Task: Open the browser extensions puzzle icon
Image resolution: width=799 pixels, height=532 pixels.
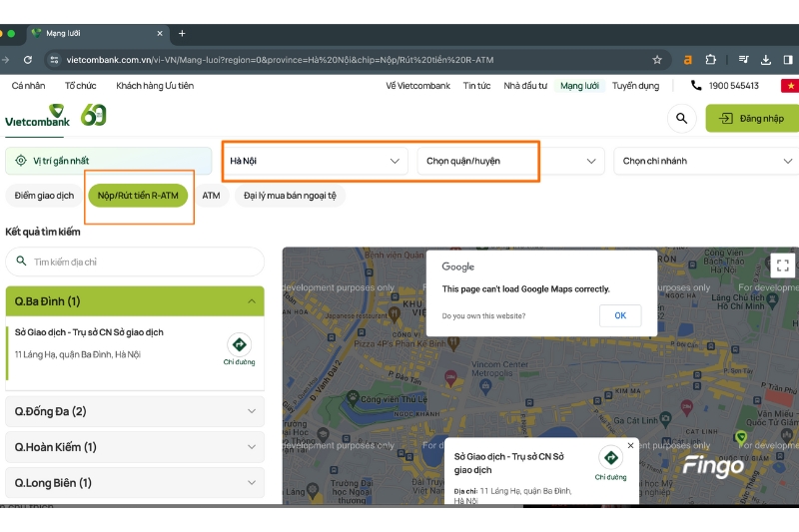Action: click(x=710, y=60)
